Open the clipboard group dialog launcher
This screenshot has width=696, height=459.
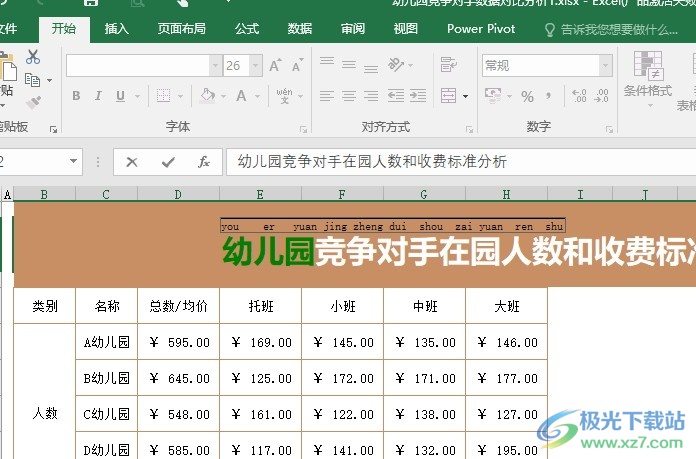(x=54, y=129)
